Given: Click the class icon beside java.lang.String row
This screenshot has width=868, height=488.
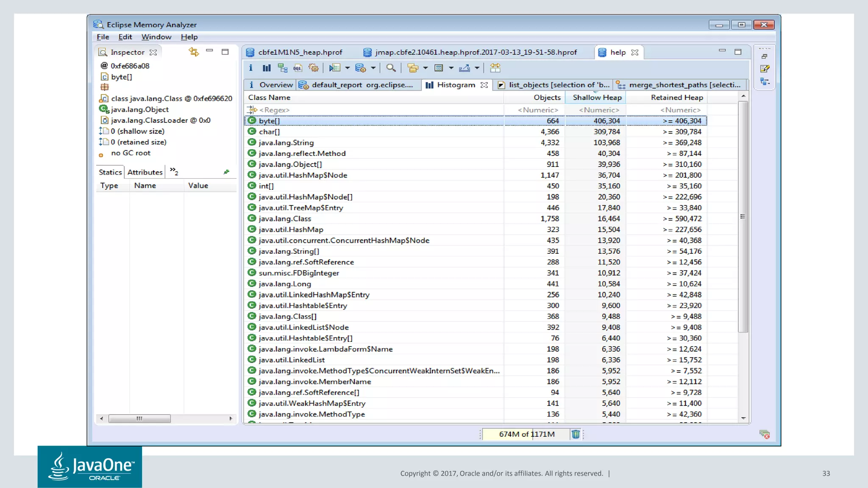Looking at the screenshot, I should pyautogui.click(x=252, y=142).
